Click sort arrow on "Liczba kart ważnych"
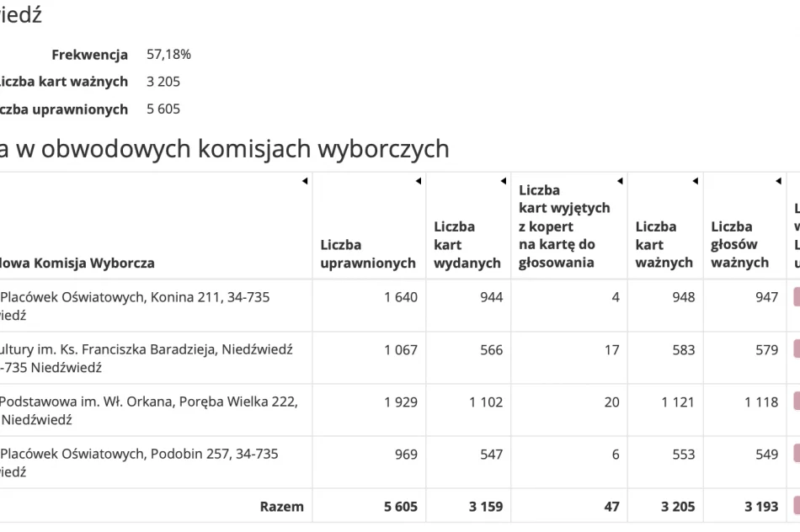The height and width of the screenshot is (532, 800). coord(695,180)
